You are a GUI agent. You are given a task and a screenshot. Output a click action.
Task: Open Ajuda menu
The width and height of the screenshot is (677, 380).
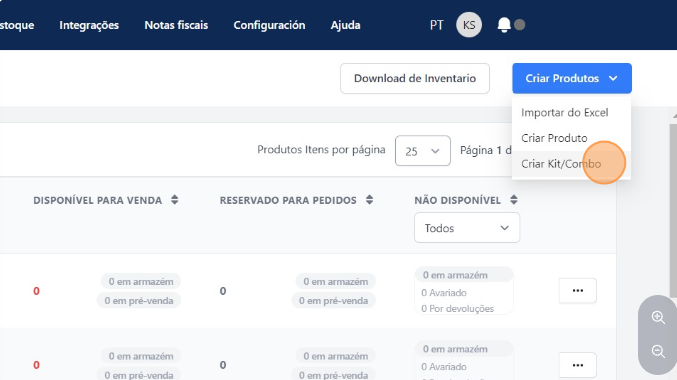coord(345,25)
